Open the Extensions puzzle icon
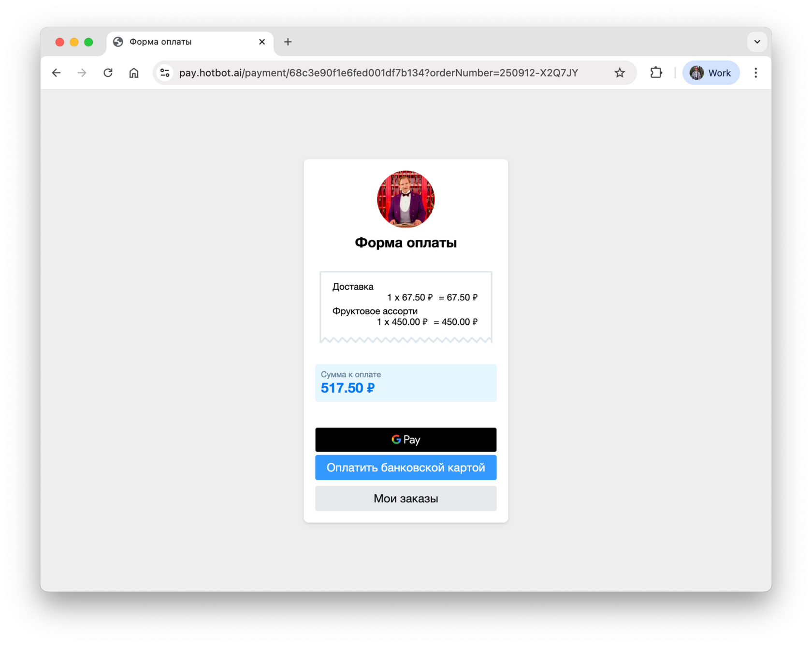The height and width of the screenshot is (645, 812). tap(656, 73)
